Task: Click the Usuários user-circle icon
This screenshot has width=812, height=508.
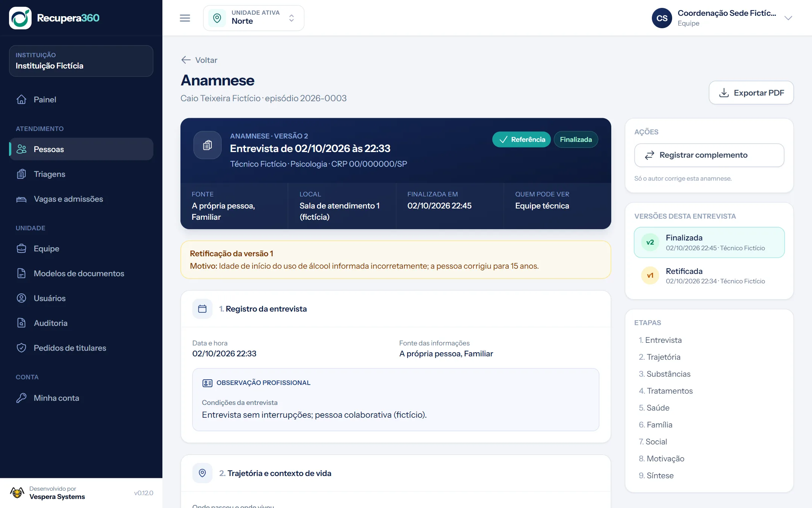Action: coord(21,298)
